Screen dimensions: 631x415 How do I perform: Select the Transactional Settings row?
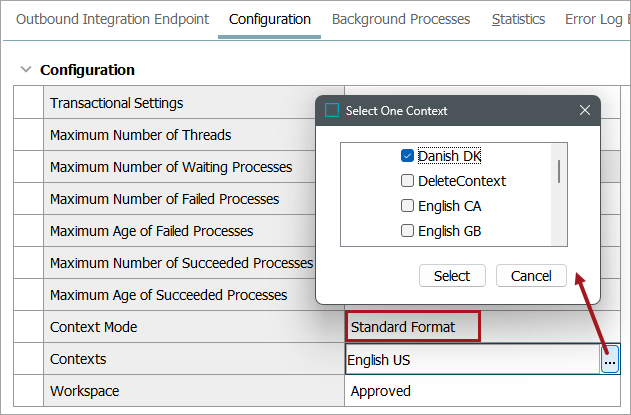pos(116,103)
